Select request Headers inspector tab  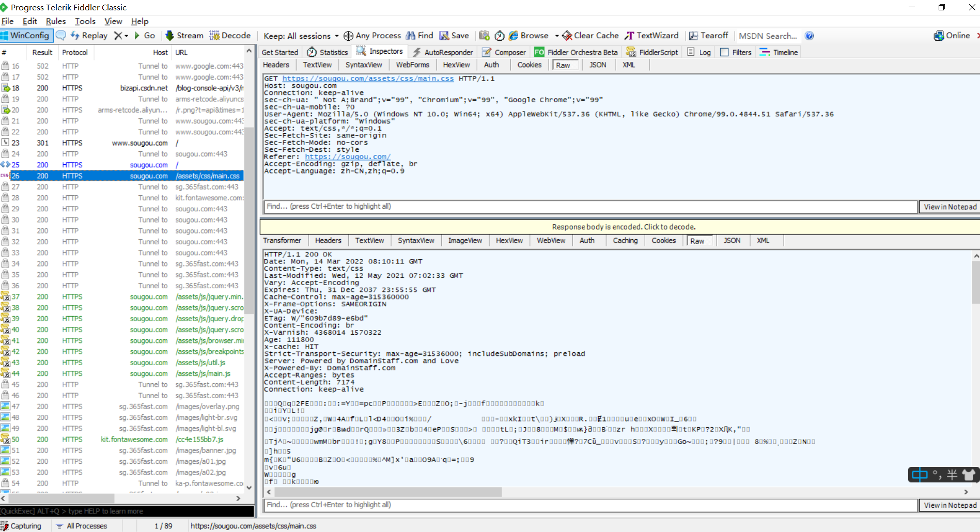pyautogui.click(x=276, y=65)
